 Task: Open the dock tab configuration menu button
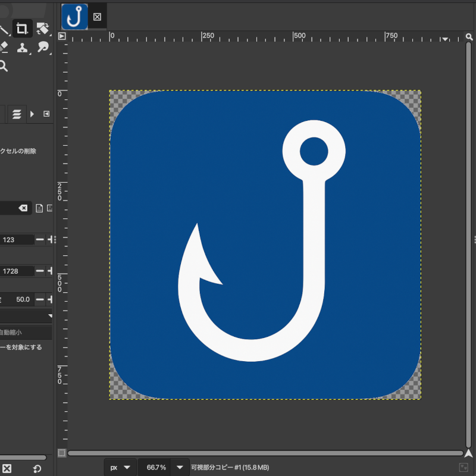coord(46,114)
